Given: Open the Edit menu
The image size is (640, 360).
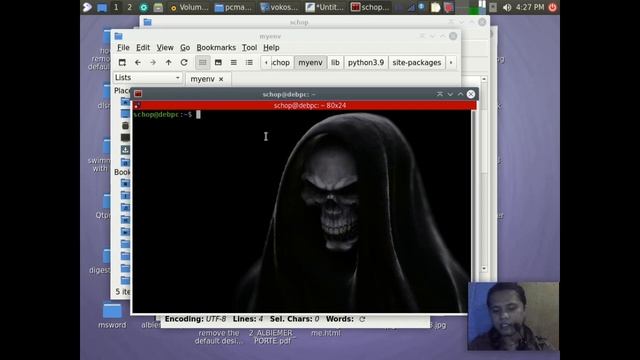Looking at the screenshot, I should tap(143, 48).
